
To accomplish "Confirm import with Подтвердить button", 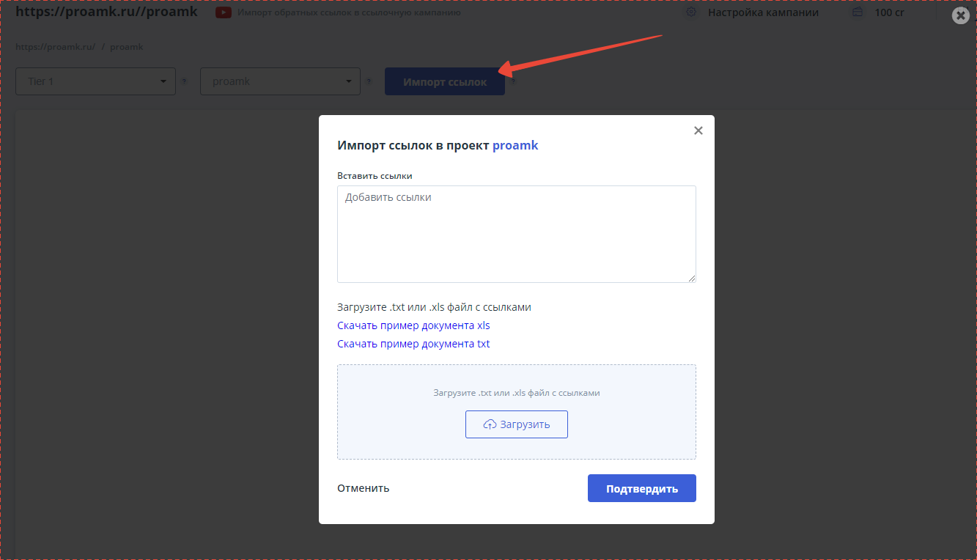I will pos(641,488).
